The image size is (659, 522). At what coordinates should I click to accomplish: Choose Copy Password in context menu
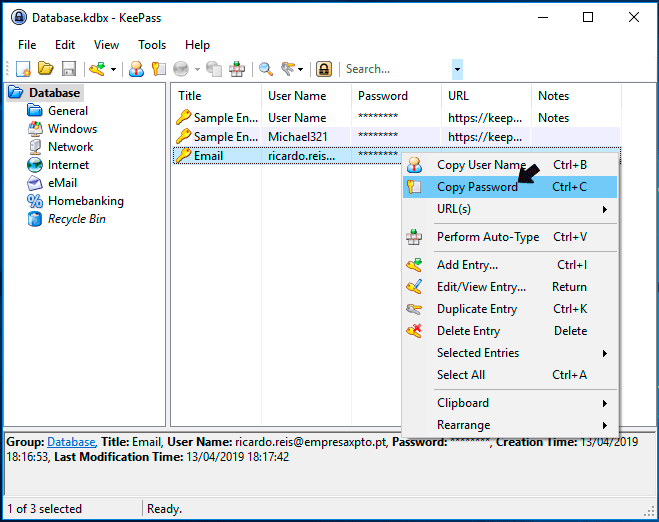point(509,187)
